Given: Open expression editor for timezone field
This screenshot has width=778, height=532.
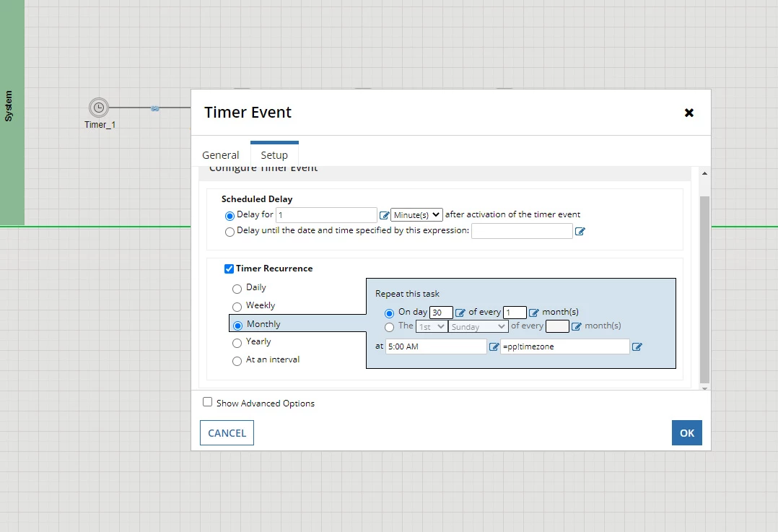Looking at the screenshot, I should pyautogui.click(x=637, y=347).
